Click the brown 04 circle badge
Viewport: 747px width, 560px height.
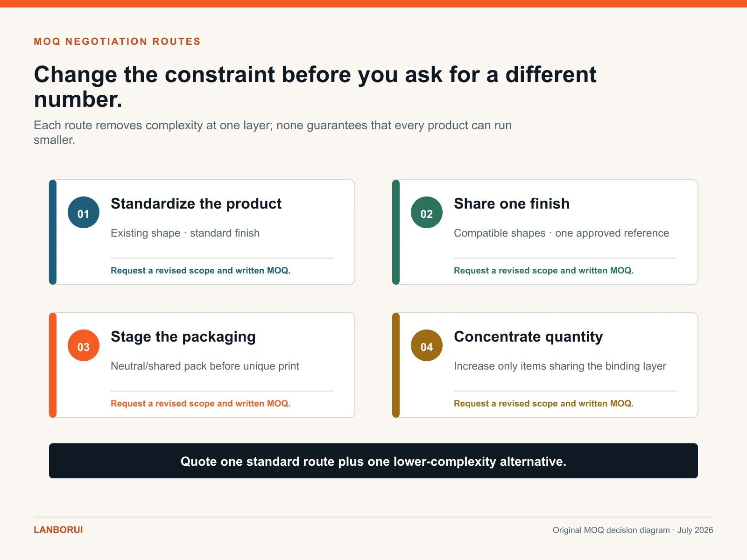click(427, 345)
